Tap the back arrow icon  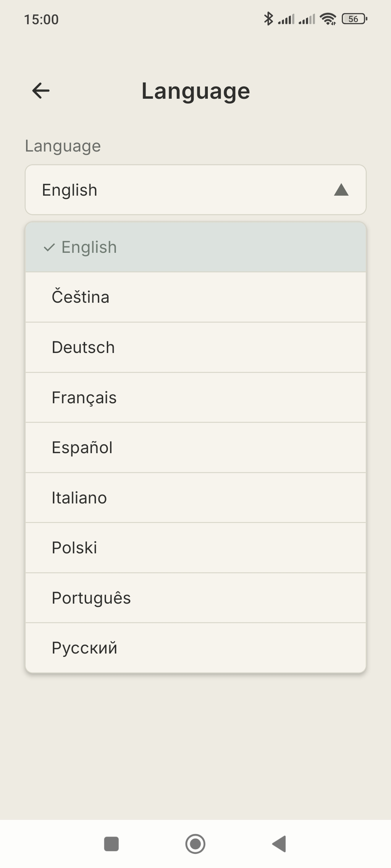(x=41, y=90)
